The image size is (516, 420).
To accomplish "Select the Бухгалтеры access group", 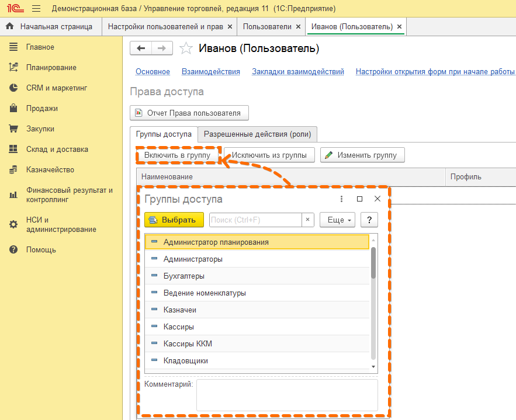I will click(184, 276).
